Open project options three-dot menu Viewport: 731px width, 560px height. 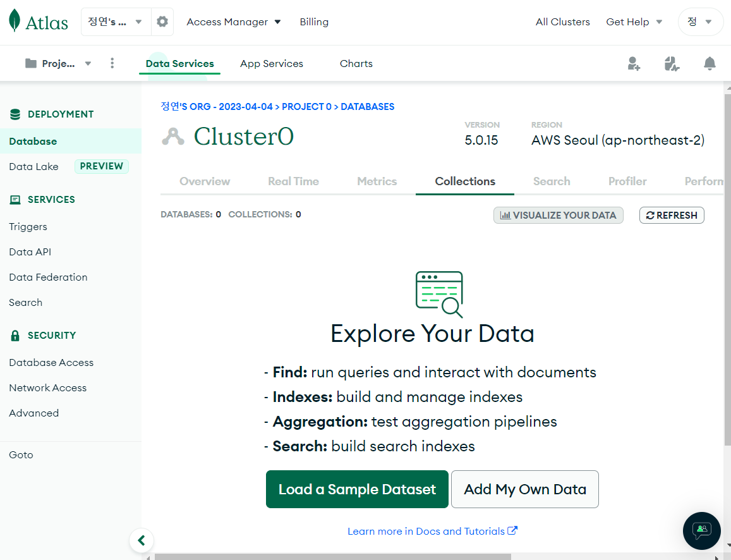[x=112, y=63]
